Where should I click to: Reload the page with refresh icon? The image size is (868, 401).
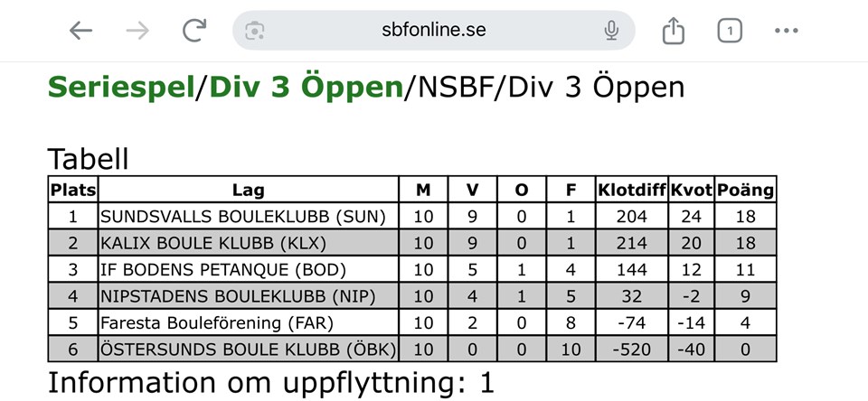(194, 30)
